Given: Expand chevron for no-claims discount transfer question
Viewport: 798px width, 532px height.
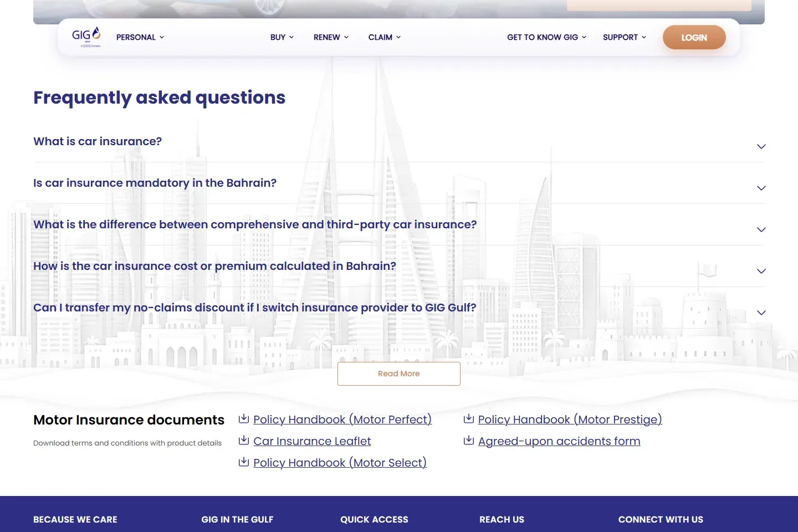Looking at the screenshot, I should [x=761, y=313].
